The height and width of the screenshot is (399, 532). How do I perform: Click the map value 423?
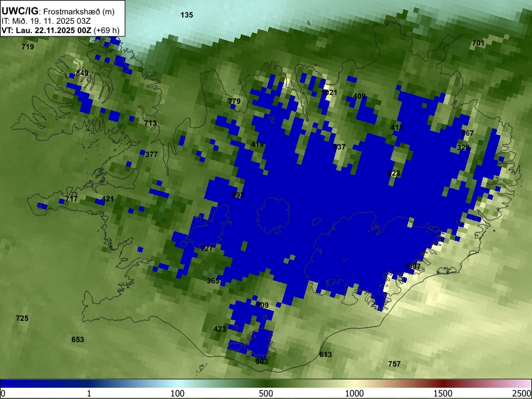pyautogui.click(x=220, y=329)
